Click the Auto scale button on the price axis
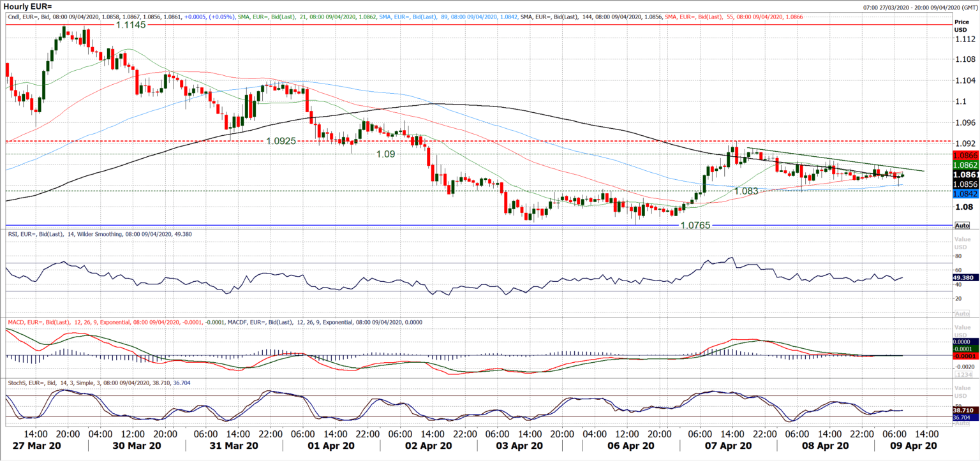 coord(961,224)
